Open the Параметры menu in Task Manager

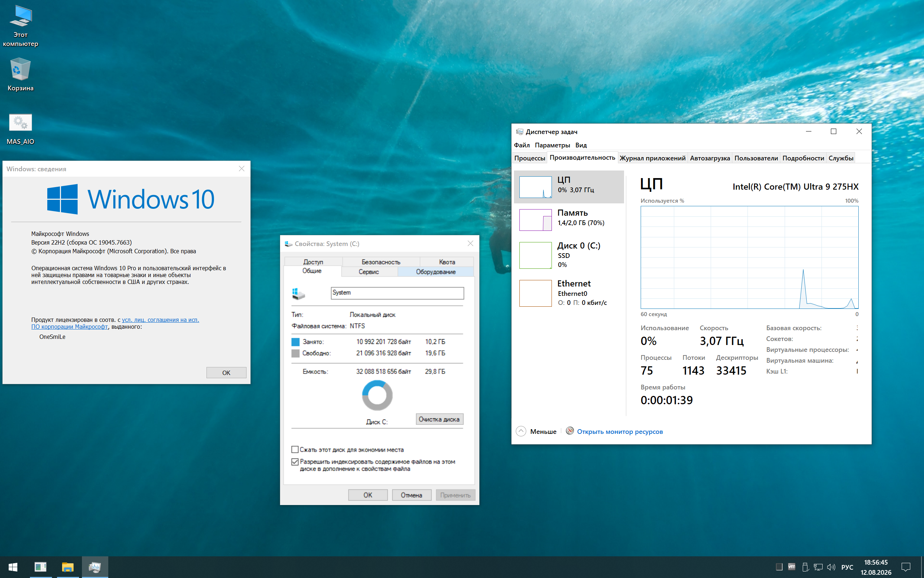[552, 145]
